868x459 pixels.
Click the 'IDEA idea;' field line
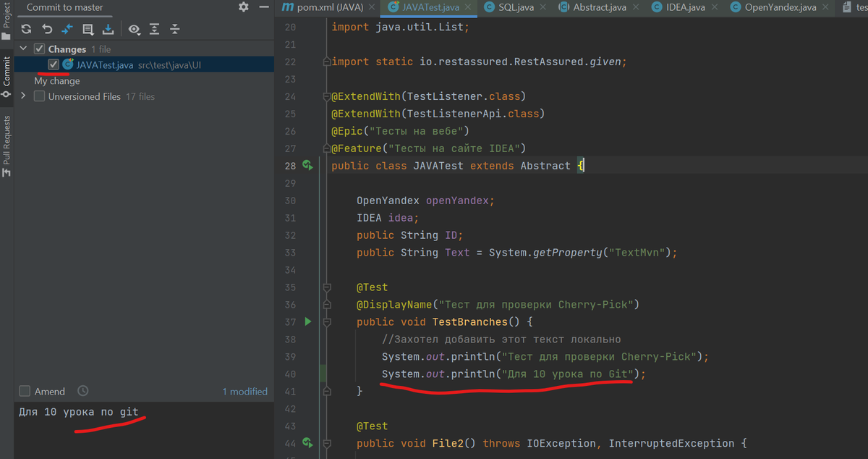388,218
